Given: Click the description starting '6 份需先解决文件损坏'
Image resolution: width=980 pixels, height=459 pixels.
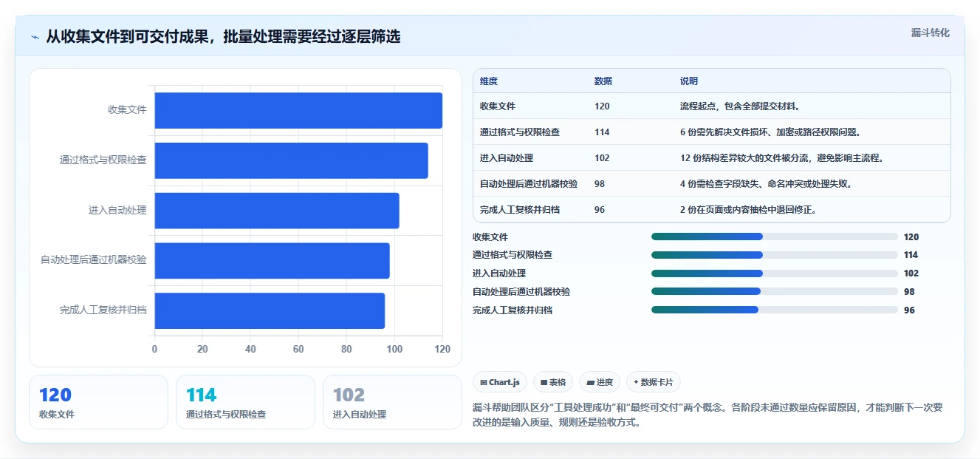Looking at the screenshot, I should (x=770, y=132).
